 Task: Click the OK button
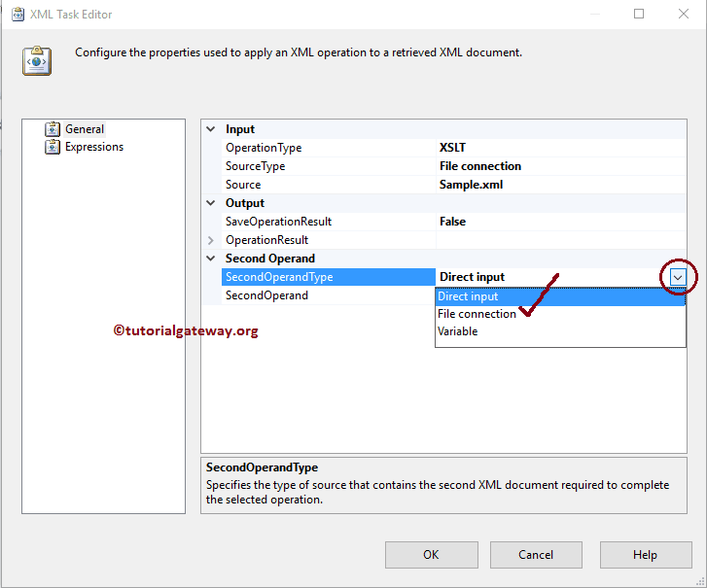432,555
